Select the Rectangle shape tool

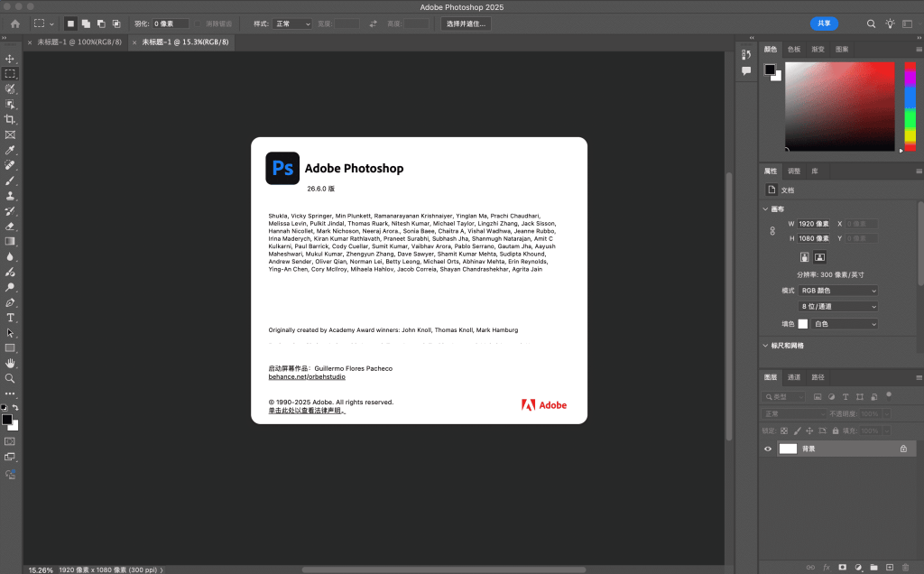coord(10,348)
